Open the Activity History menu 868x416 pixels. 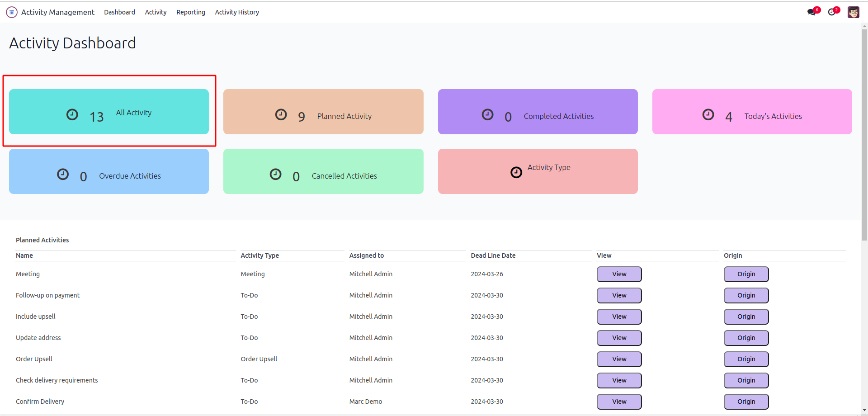click(237, 12)
